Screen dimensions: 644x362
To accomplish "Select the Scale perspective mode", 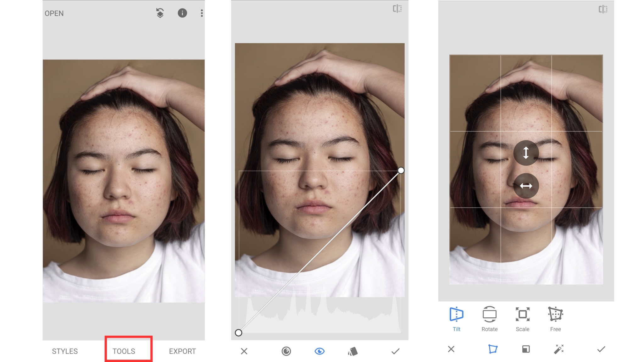I will pyautogui.click(x=522, y=314).
